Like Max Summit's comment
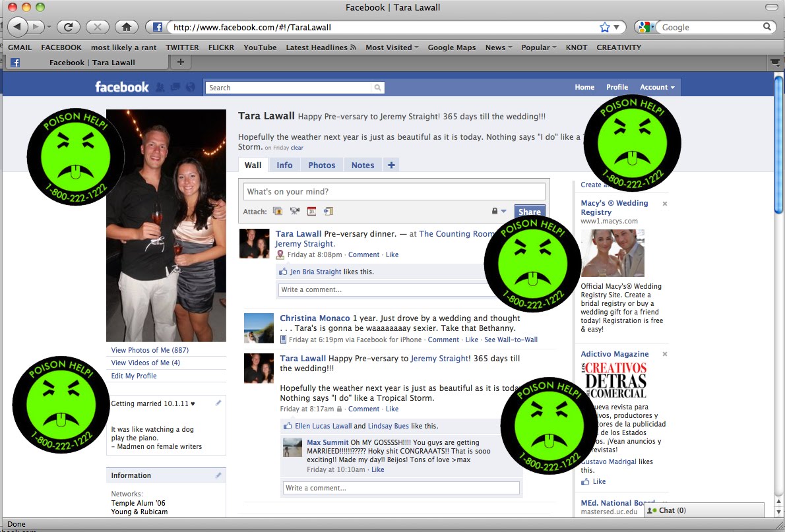This screenshot has height=532, width=785. pyautogui.click(x=377, y=469)
